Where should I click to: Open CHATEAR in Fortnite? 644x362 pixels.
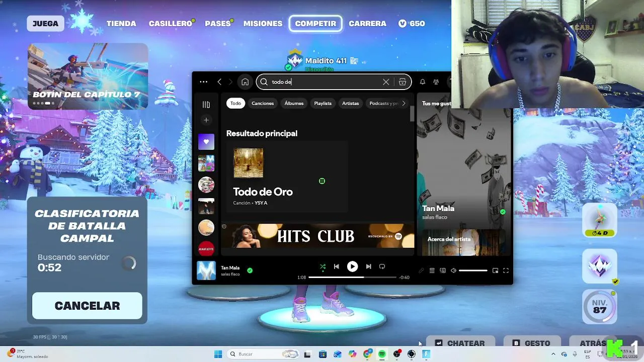coord(460,343)
